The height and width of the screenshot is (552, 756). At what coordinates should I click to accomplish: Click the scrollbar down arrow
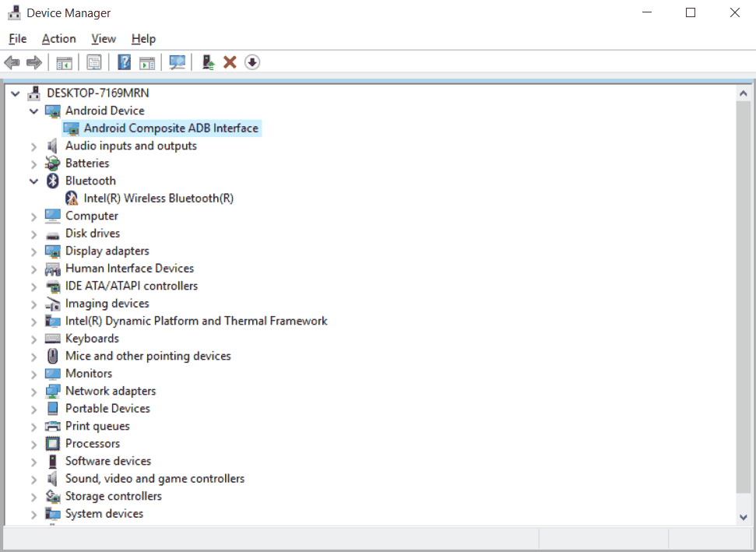tap(743, 517)
